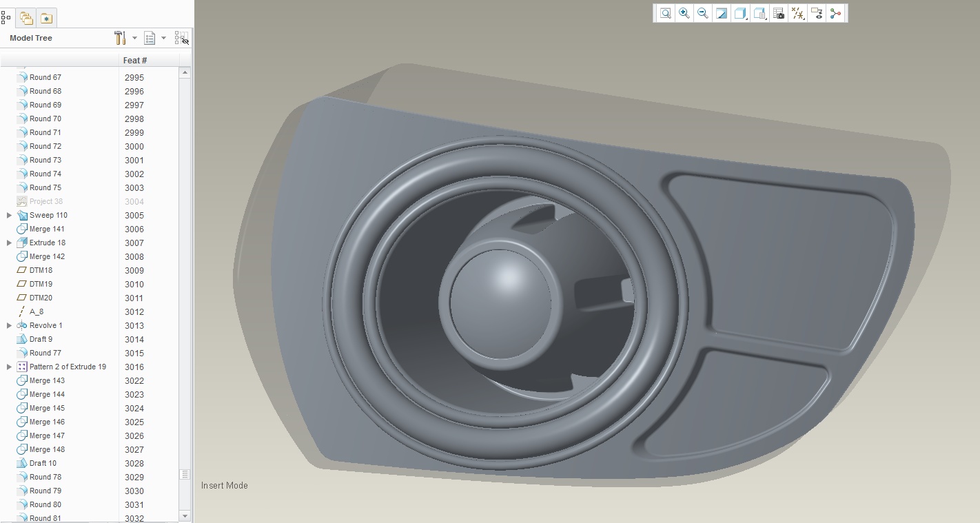This screenshot has height=523, width=980.
Task: Select the Draft 9 feature icon
Action: point(21,339)
